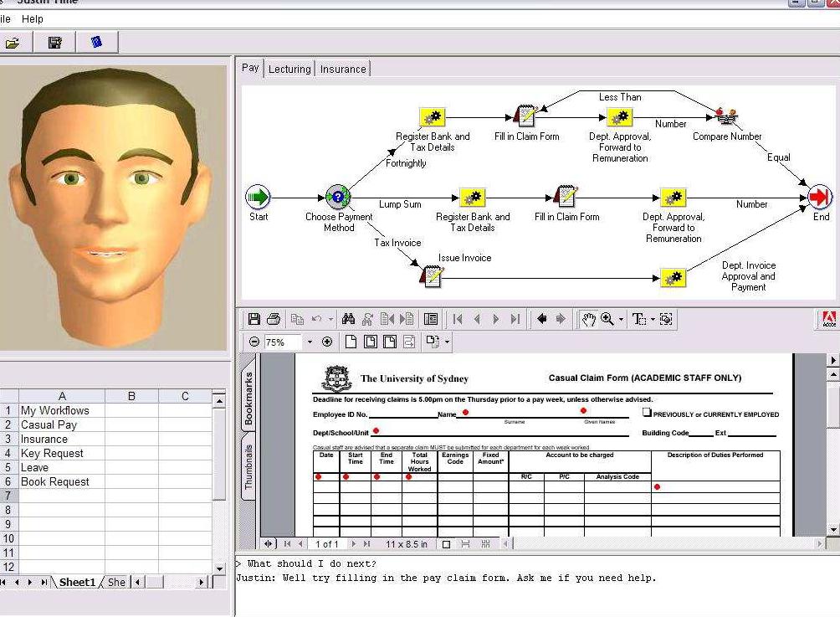Select the Leave workflow cell

[62, 467]
